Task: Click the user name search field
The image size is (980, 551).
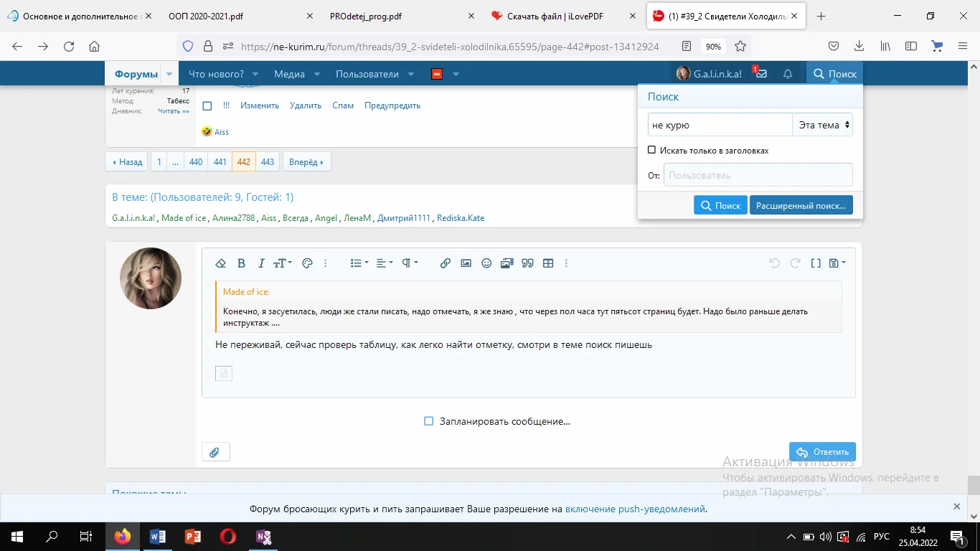Action: (758, 175)
